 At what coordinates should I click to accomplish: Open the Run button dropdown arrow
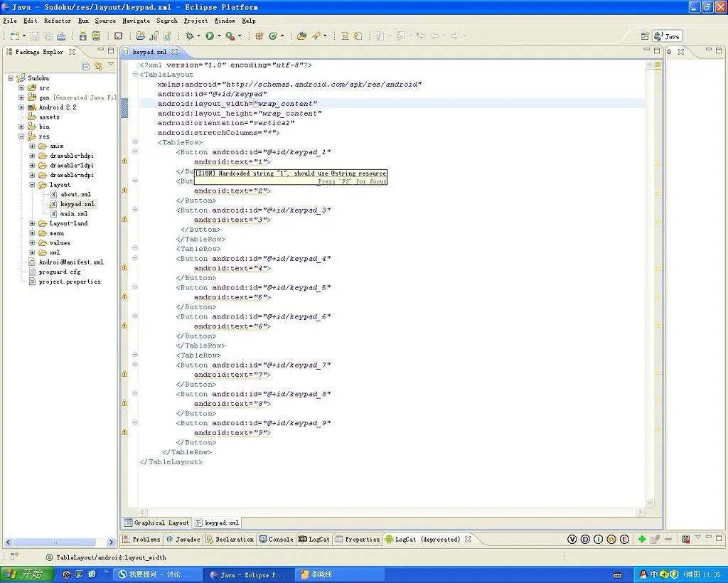coord(219,36)
